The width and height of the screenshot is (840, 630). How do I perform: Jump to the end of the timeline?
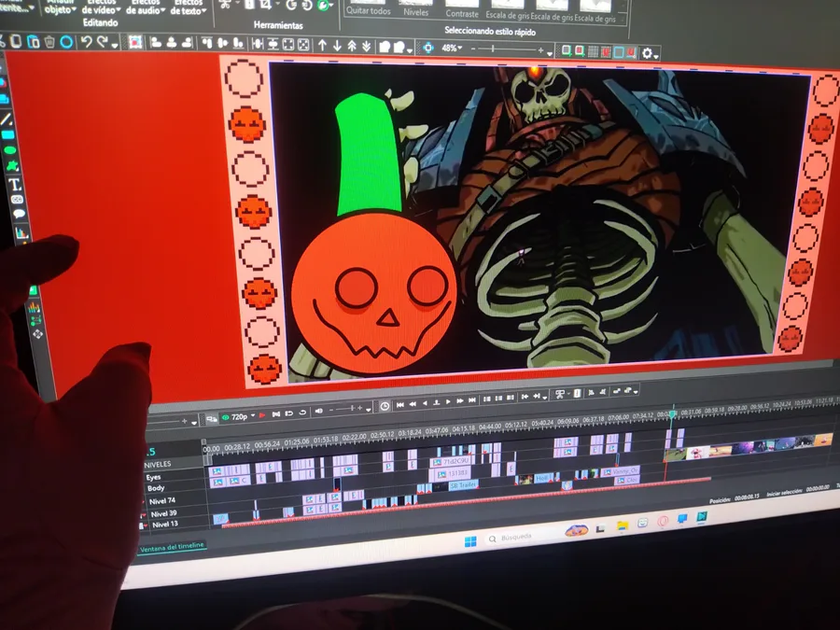pyautogui.click(x=472, y=400)
